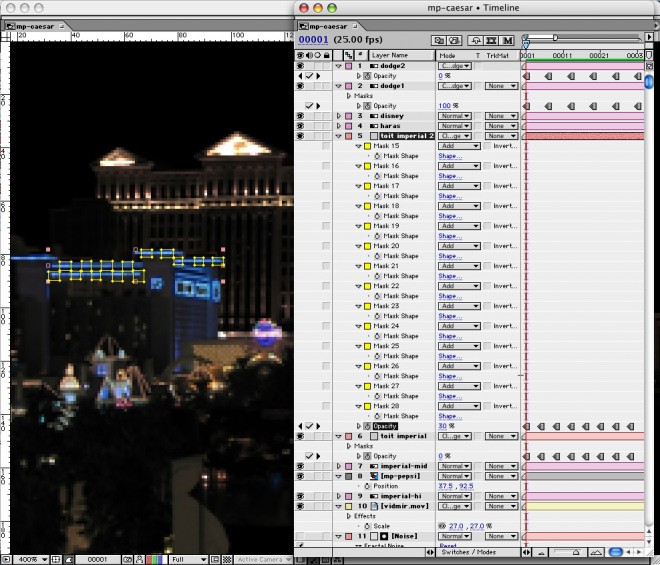Screen dimensions: 660x565
Task: Click the 00001 current time display
Action: click(x=314, y=40)
